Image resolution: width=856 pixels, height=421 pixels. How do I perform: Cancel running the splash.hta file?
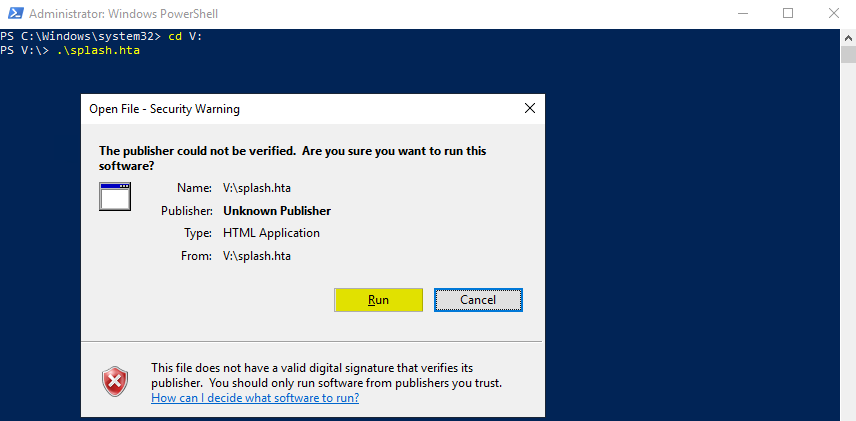(478, 300)
